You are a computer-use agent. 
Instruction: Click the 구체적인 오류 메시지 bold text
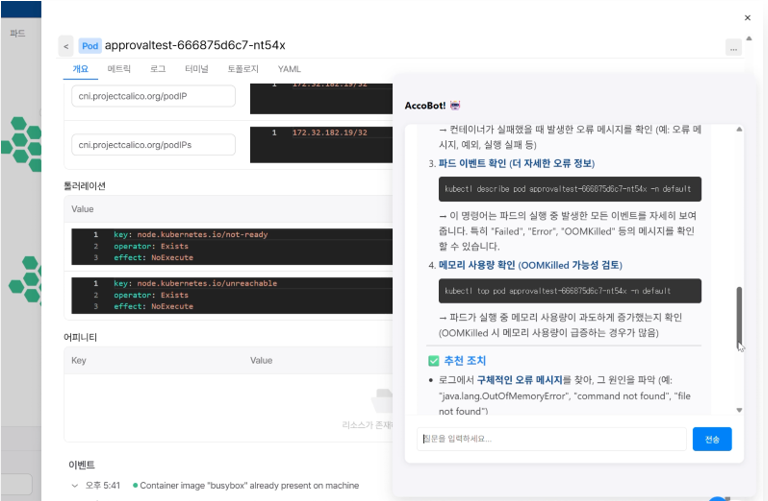click(519, 380)
